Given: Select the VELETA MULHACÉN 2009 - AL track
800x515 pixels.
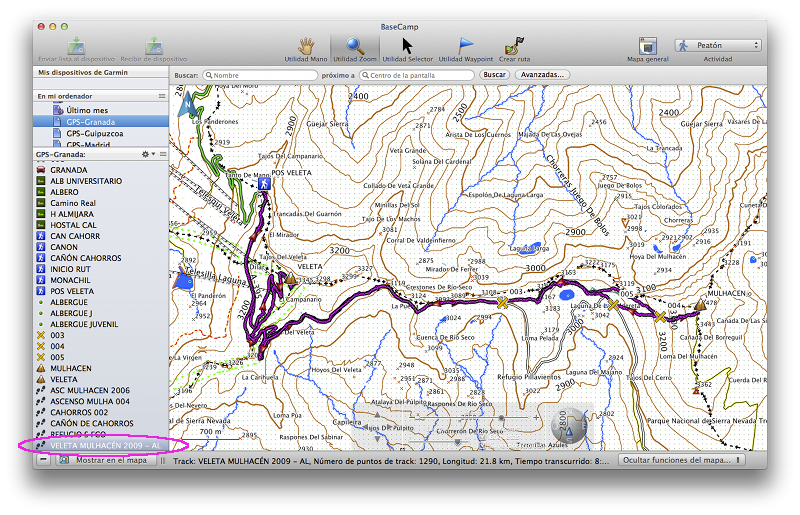Looking at the screenshot, I should [101, 446].
